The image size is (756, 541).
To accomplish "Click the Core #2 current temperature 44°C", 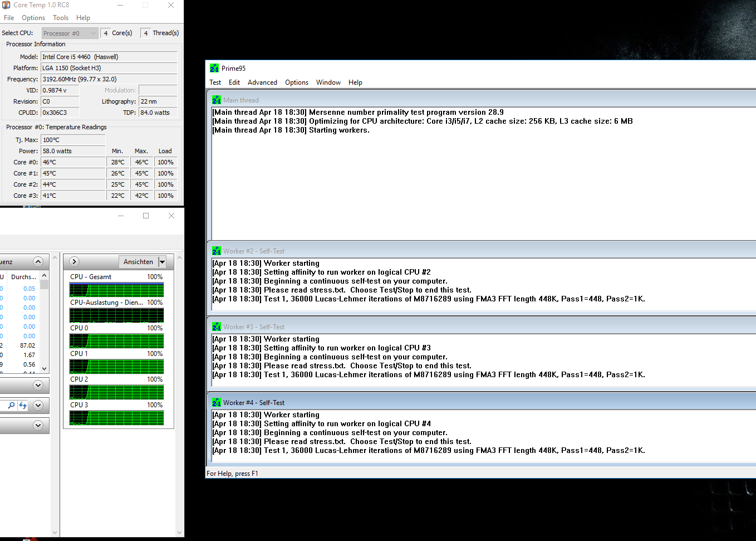I will (x=73, y=184).
